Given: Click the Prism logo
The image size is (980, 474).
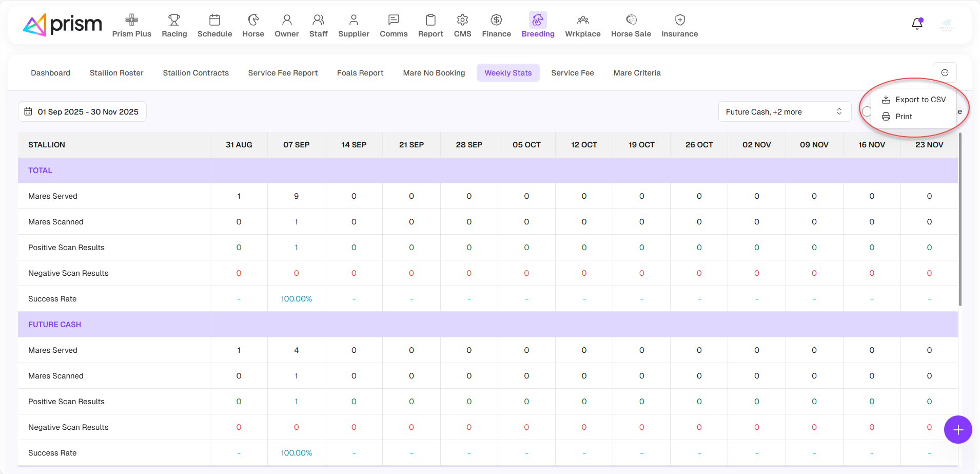Looking at the screenshot, I should click(63, 25).
